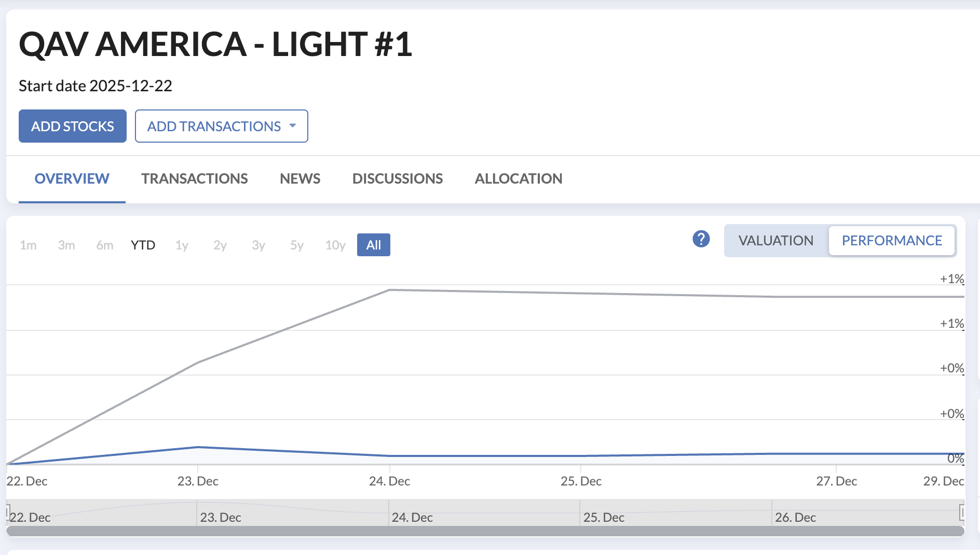The image size is (980, 555).
Task: Click the blue help question mark icon
Action: click(701, 239)
